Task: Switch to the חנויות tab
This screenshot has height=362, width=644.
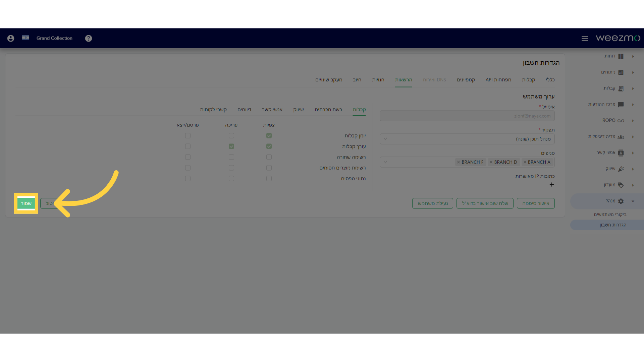Action: tap(378, 80)
